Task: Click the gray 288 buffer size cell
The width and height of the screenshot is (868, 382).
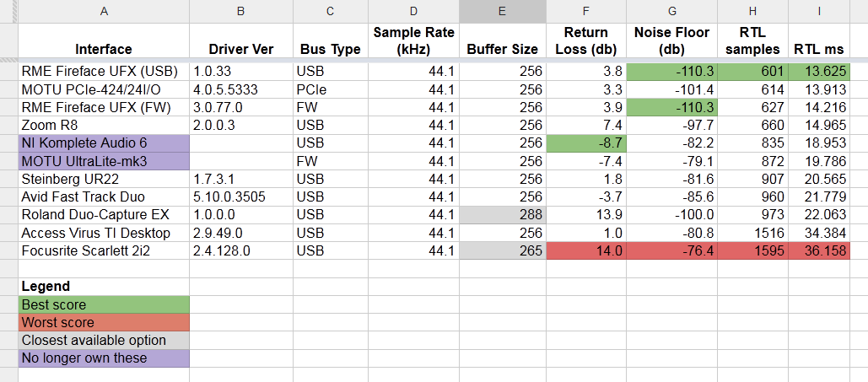Action: (x=502, y=215)
